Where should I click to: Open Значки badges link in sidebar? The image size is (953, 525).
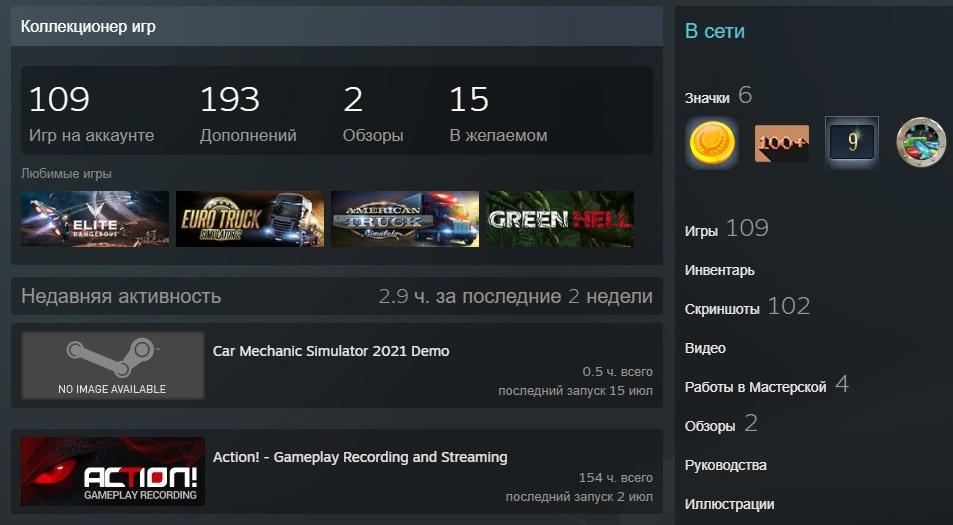click(718, 96)
